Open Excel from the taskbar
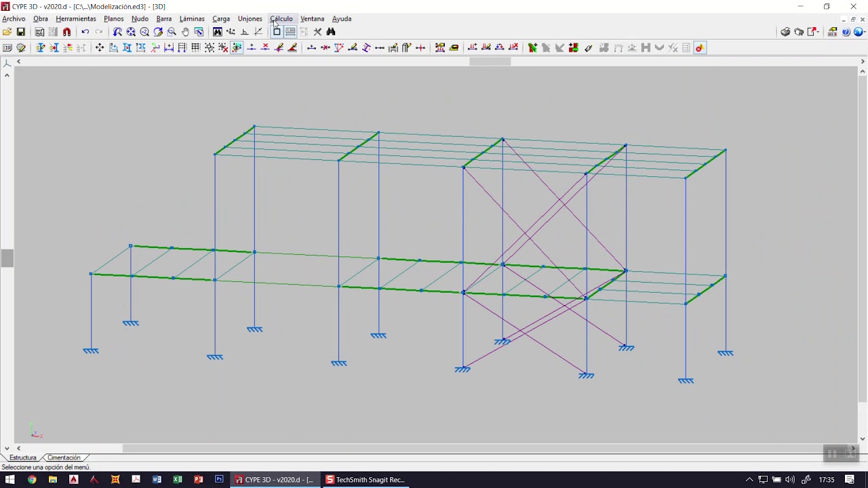Viewport: 868px width, 488px height. [178, 479]
